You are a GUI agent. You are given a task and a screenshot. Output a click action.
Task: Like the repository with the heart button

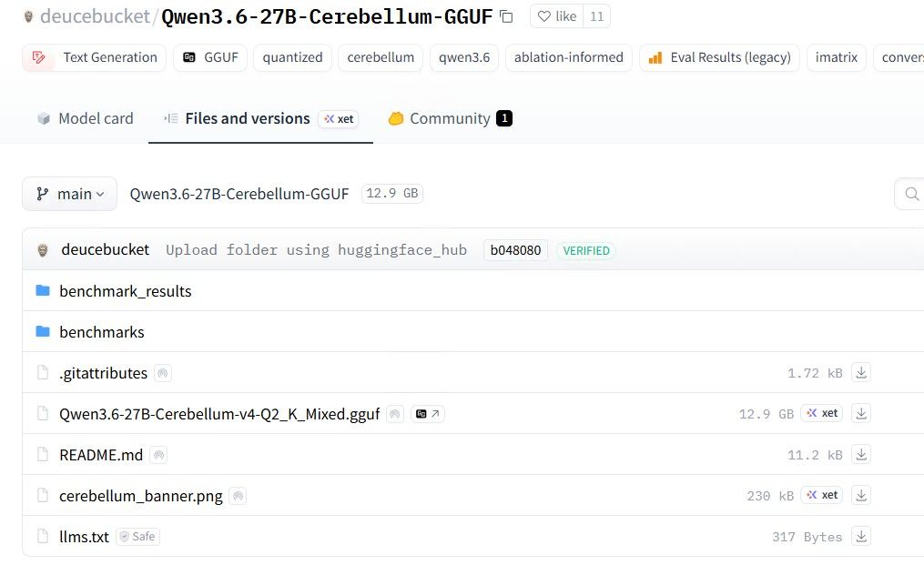(x=557, y=16)
